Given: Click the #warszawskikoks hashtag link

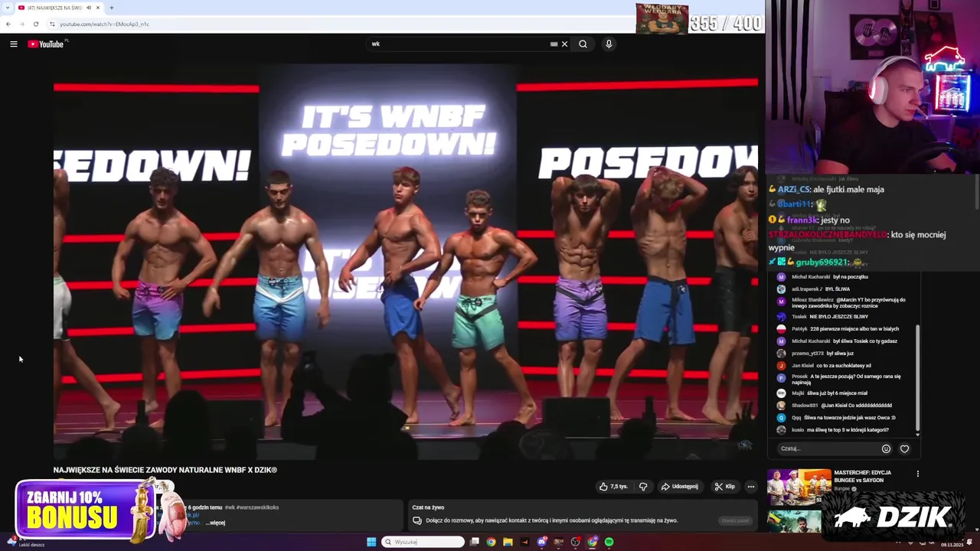Looking at the screenshot, I should (x=257, y=507).
